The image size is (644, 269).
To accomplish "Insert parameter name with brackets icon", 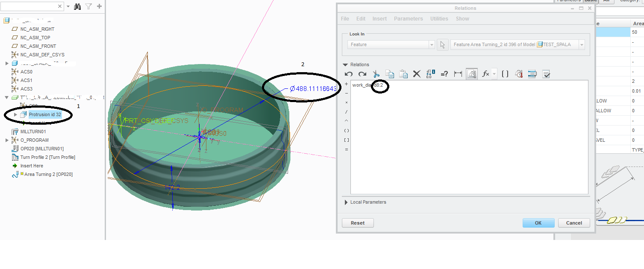I will point(505,74).
